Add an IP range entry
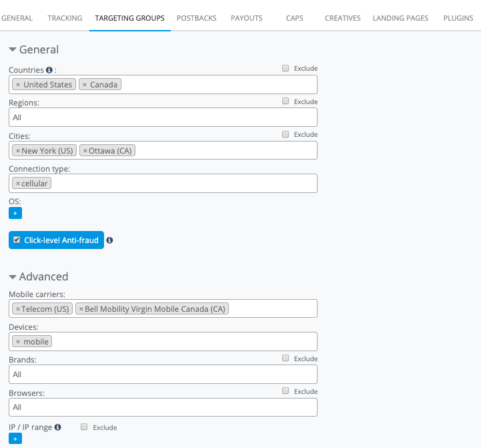Image resolution: width=481 pixels, height=448 pixels. 15,439
